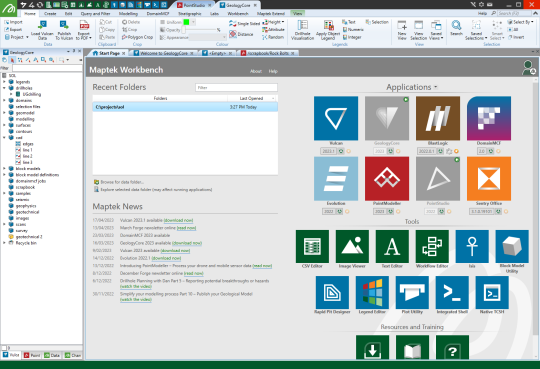540x369 pixels.
Task: Open the Native TCSH tool
Action: click(x=492, y=292)
